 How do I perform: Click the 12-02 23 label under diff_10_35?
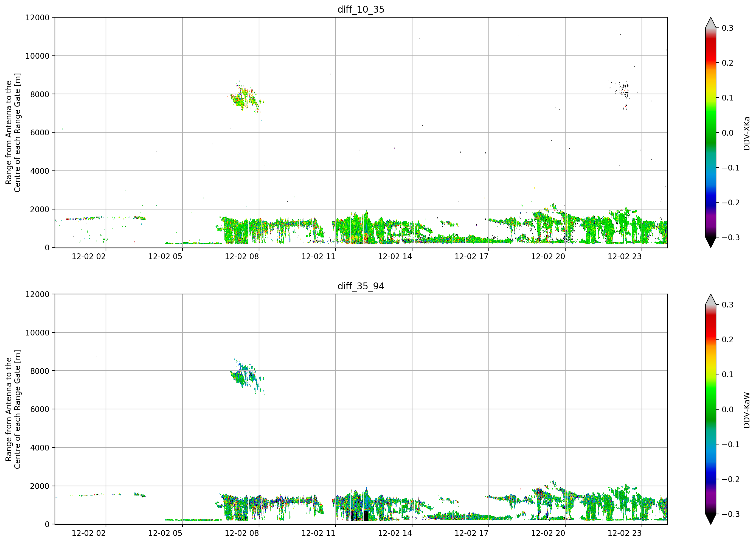click(625, 256)
